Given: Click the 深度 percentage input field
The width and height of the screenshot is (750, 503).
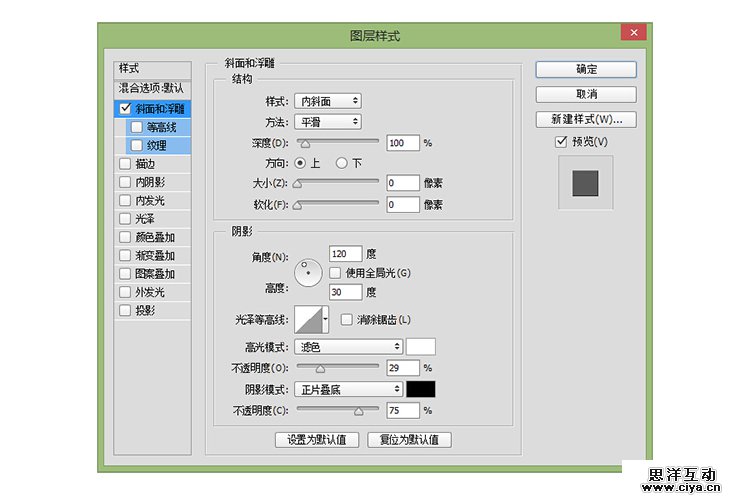Looking at the screenshot, I should (402, 143).
